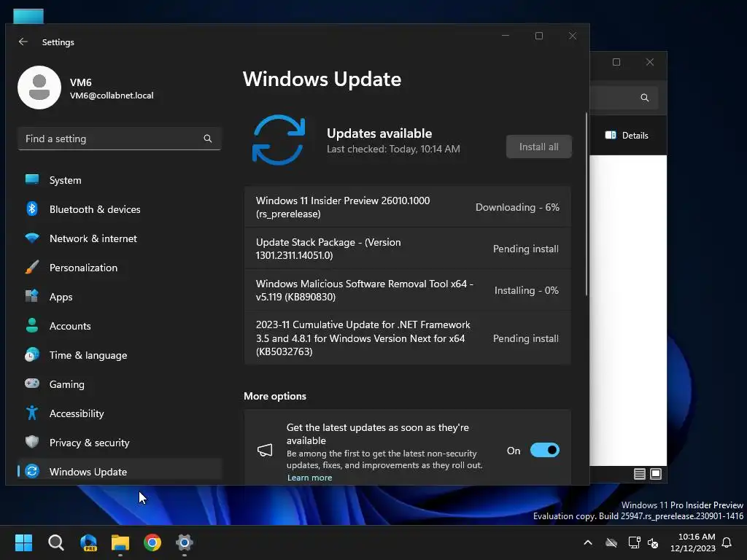Click the large update sync arrows icon
The height and width of the screenshot is (560, 747).
(x=279, y=139)
